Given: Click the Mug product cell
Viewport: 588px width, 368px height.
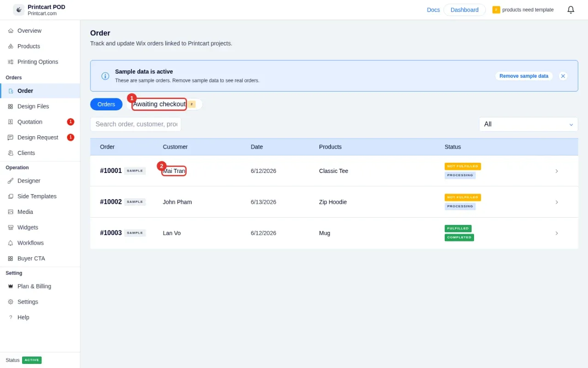Looking at the screenshot, I should (x=325, y=233).
